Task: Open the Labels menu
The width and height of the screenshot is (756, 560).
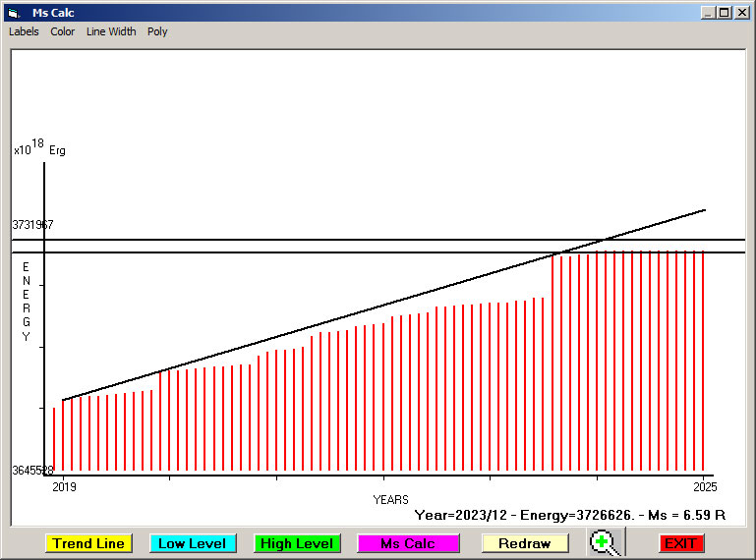Action: point(24,31)
